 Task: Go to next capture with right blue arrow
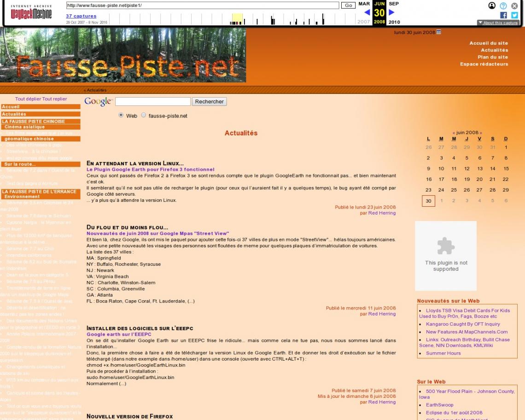[391, 12]
